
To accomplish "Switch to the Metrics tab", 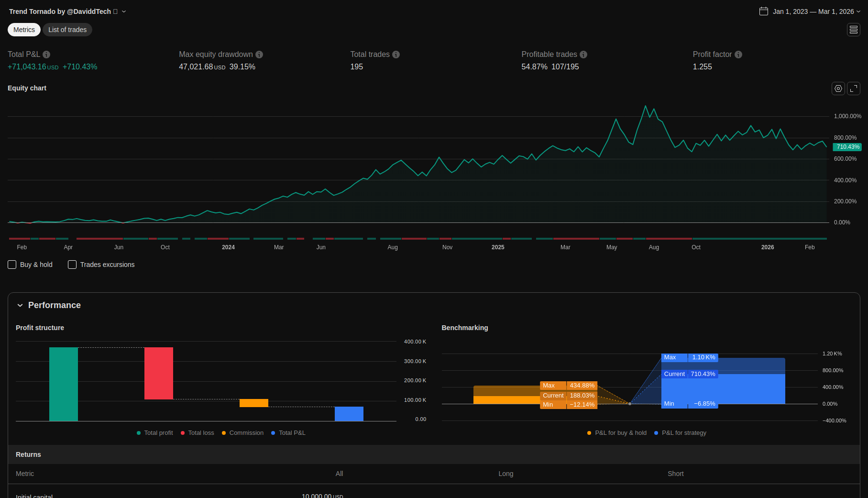I will coord(24,30).
